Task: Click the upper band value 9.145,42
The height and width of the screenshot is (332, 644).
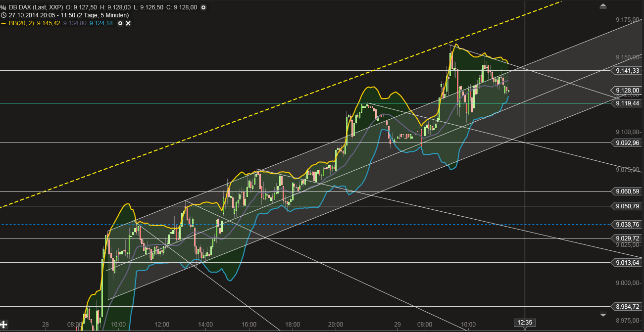Action: [48, 23]
